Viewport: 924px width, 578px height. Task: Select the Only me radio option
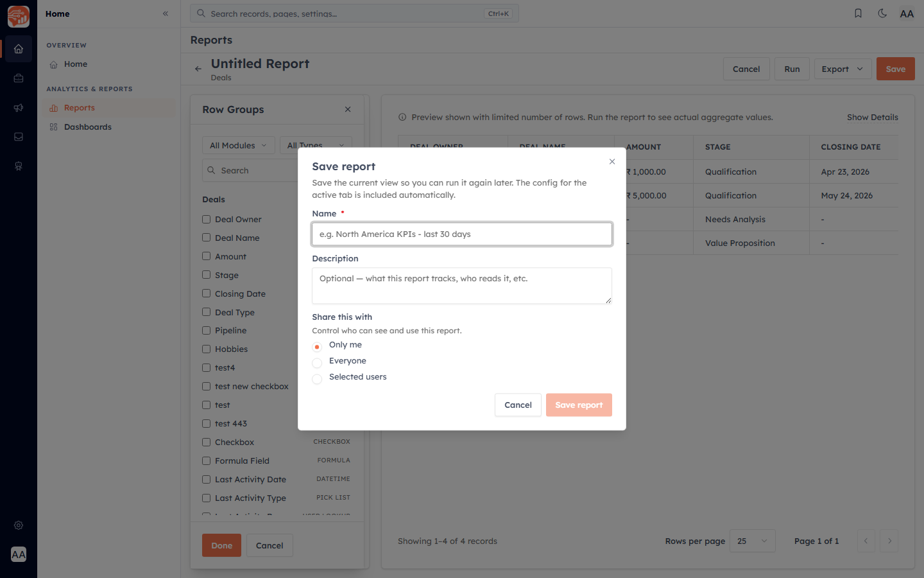(317, 347)
